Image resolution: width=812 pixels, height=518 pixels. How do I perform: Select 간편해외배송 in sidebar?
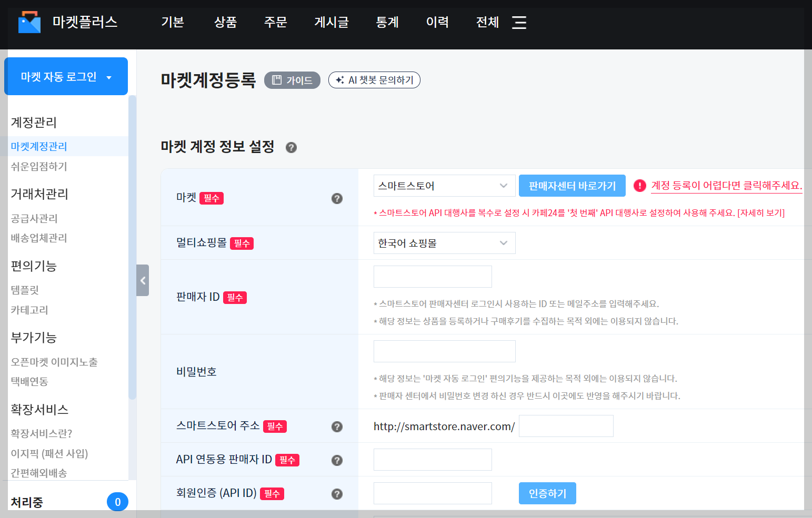(x=39, y=473)
